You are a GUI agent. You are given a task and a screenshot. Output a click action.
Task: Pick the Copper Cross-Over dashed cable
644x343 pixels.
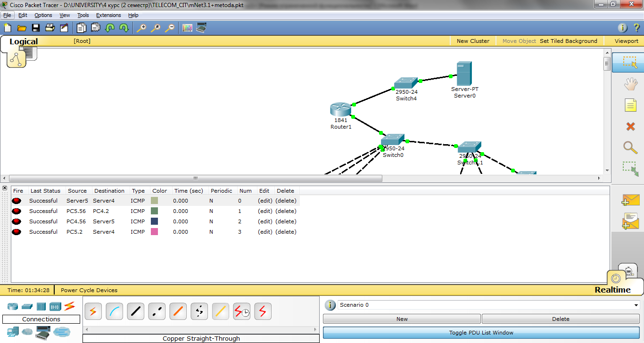click(157, 311)
